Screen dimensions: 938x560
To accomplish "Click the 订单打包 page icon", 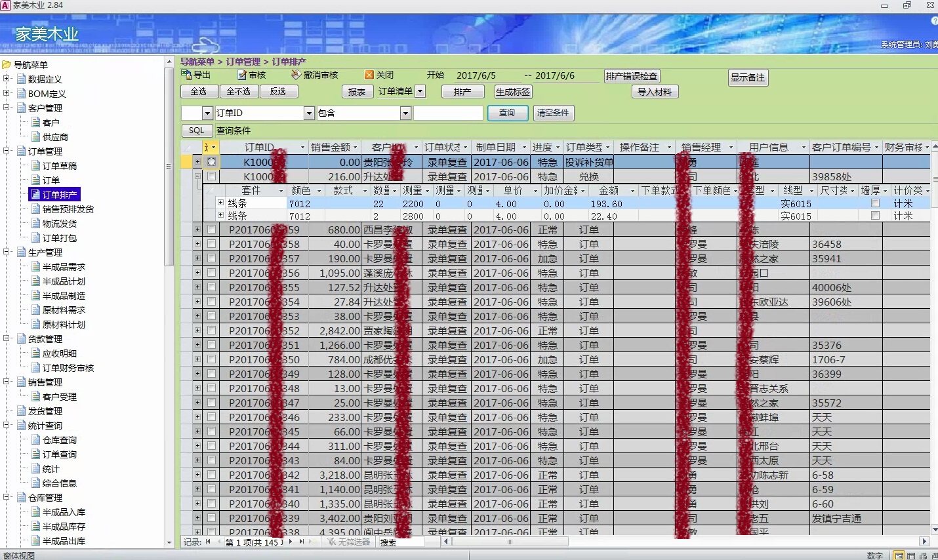I will tap(36, 238).
